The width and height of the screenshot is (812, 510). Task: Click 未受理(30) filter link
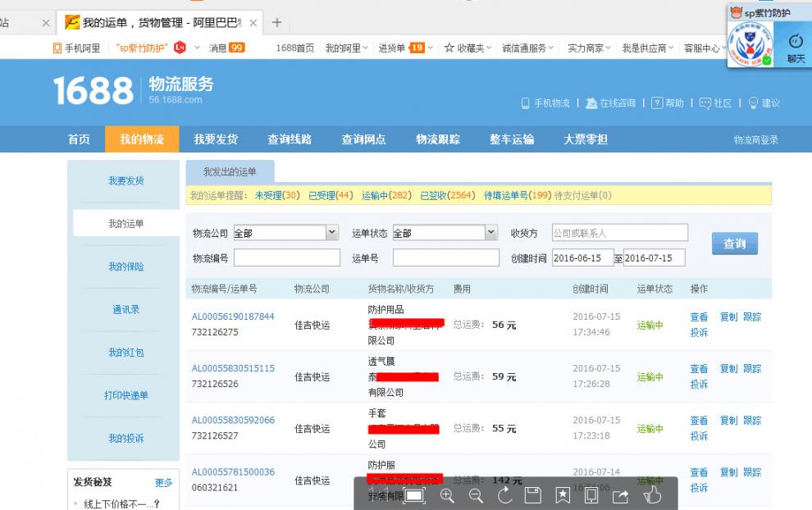click(277, 196)
